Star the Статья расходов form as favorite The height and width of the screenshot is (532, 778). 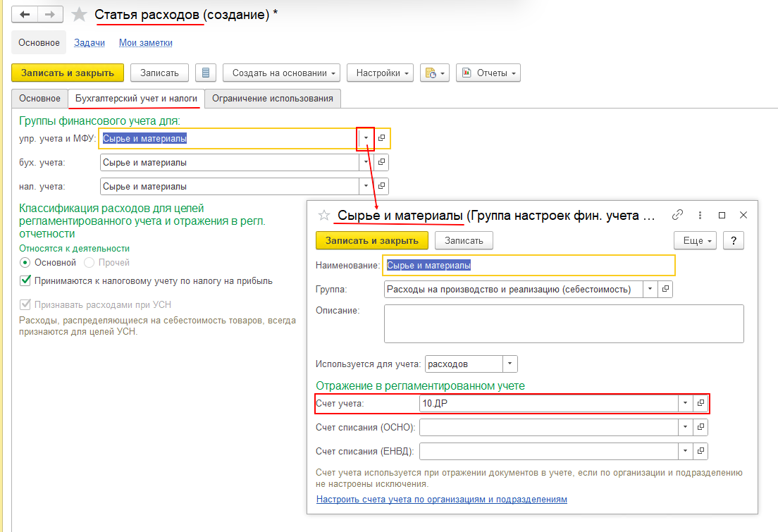(x=80, y=15)
